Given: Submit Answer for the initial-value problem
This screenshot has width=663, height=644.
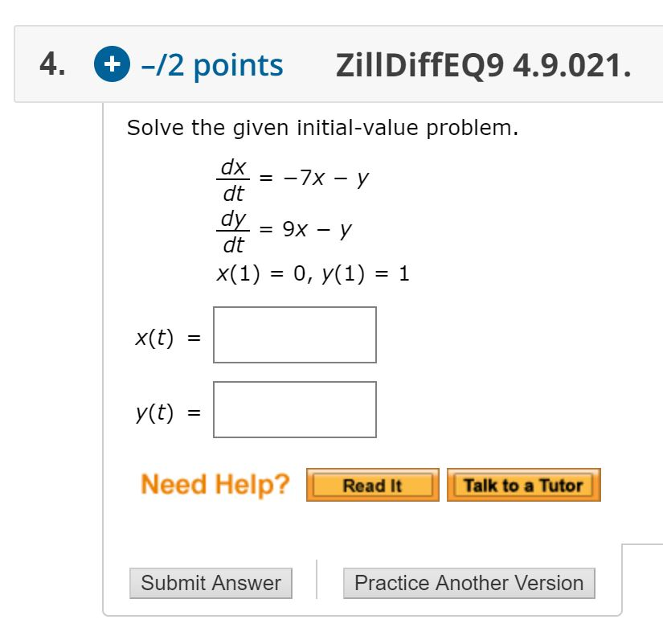Looking at the screenshot, I should click(x=211, y=583).
